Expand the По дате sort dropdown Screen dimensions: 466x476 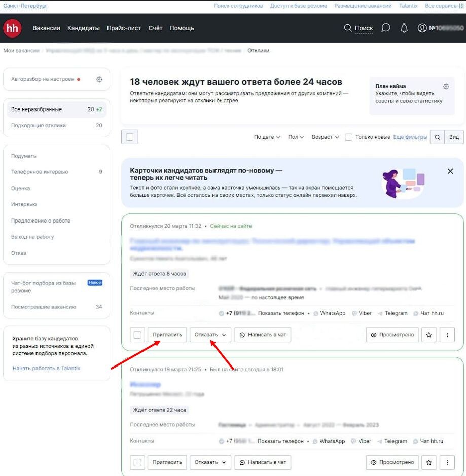tap(267, 137)
